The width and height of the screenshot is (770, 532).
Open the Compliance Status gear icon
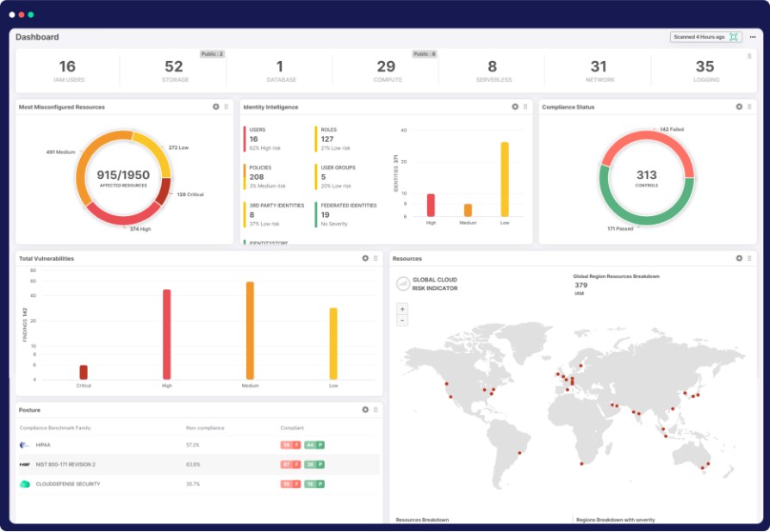click(739, 107)
